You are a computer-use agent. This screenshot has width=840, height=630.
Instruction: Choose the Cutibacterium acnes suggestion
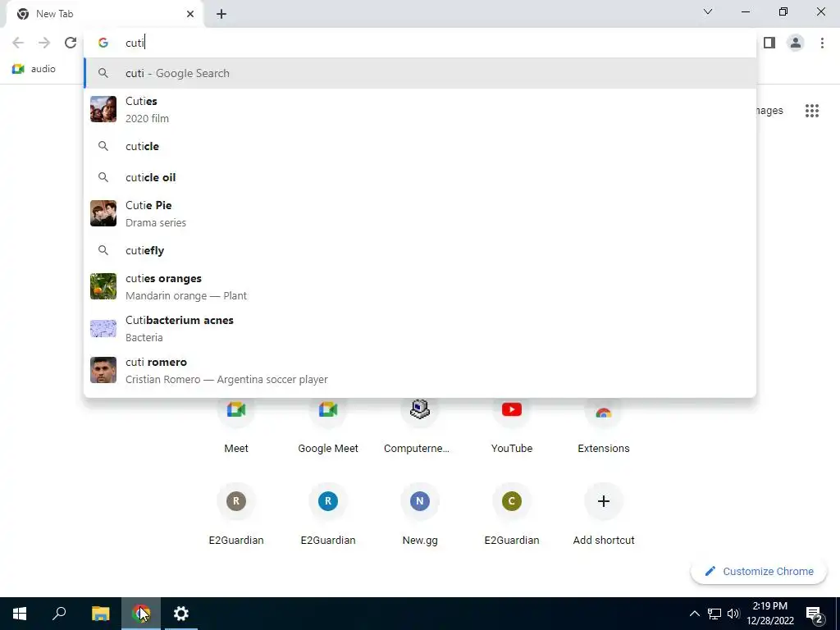420,328
